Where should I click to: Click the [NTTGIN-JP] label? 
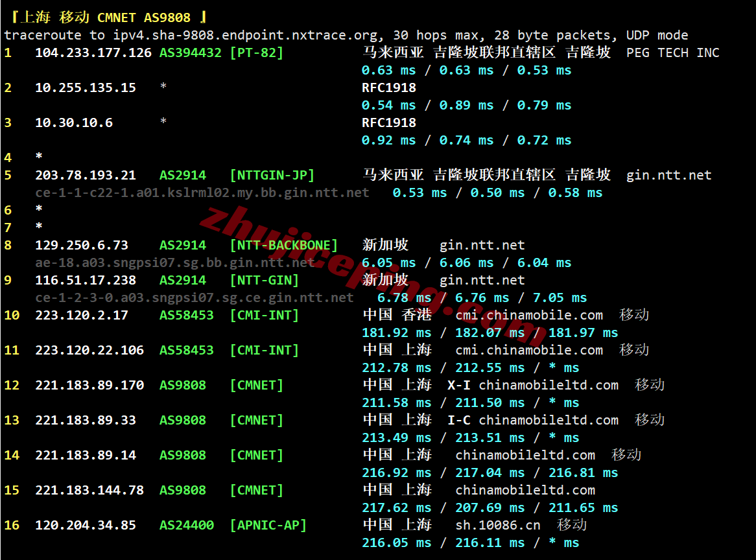(272, 175)
